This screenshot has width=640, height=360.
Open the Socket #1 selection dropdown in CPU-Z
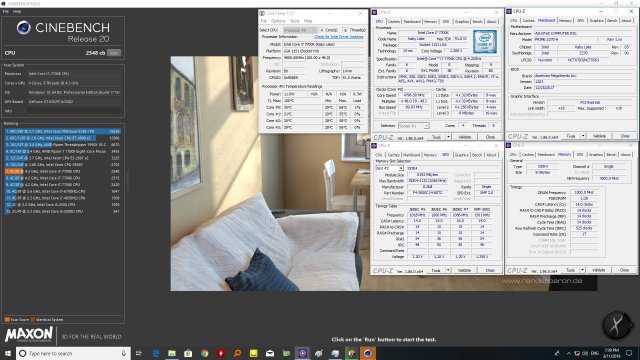(413, 126)
